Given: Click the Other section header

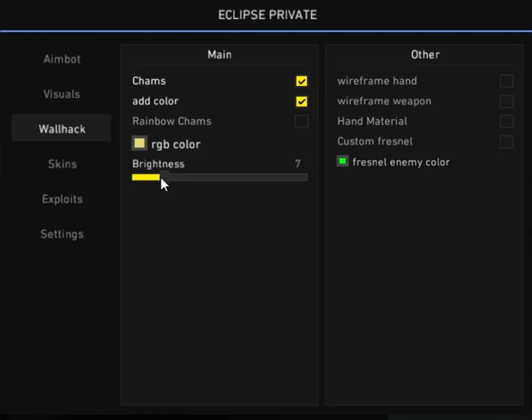Looking at the screenshot, I should point(425,54).
